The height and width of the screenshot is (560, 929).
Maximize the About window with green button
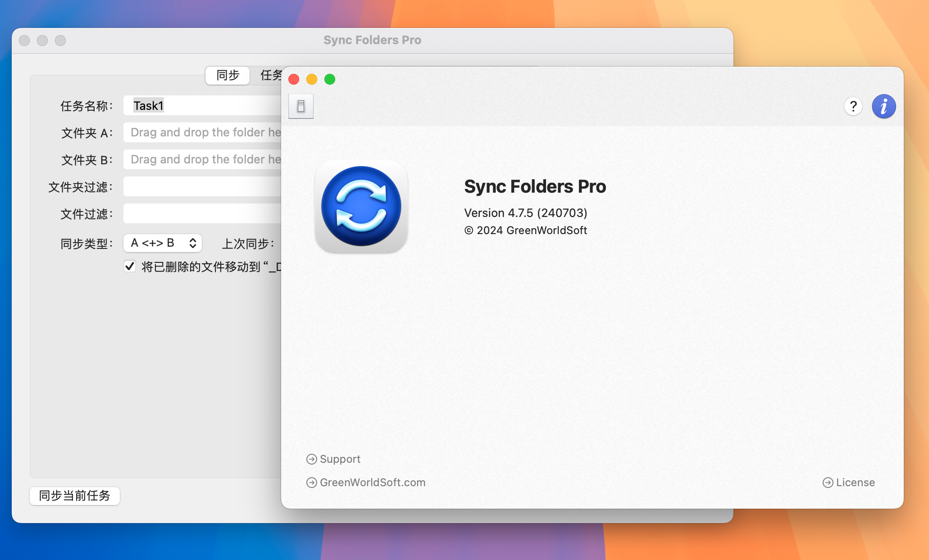click(x=330, y=79)
